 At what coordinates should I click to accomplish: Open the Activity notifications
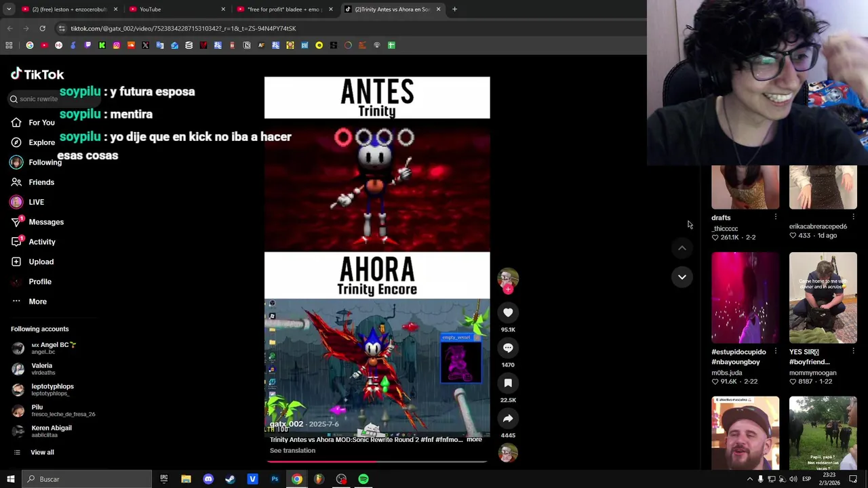(33, 242)
